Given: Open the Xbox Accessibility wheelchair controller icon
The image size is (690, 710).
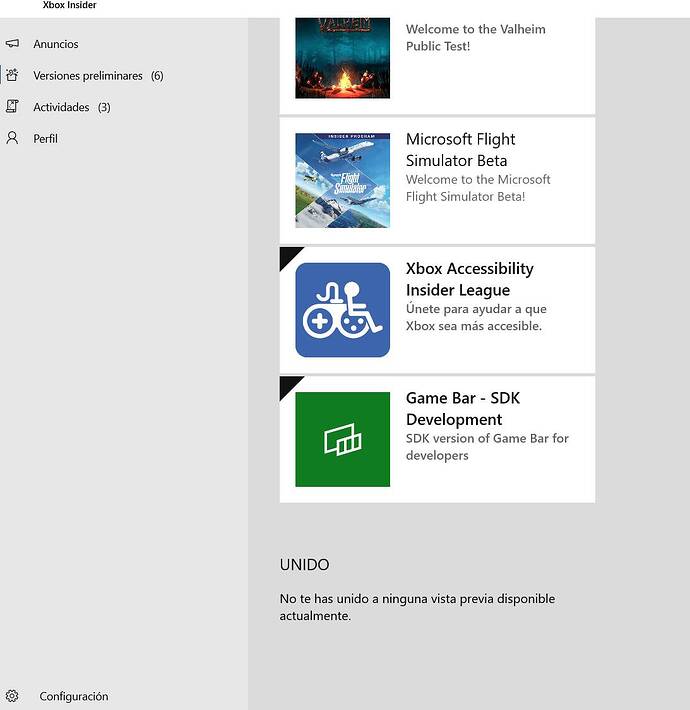Looking at the screenshot, I should point(342,310).
